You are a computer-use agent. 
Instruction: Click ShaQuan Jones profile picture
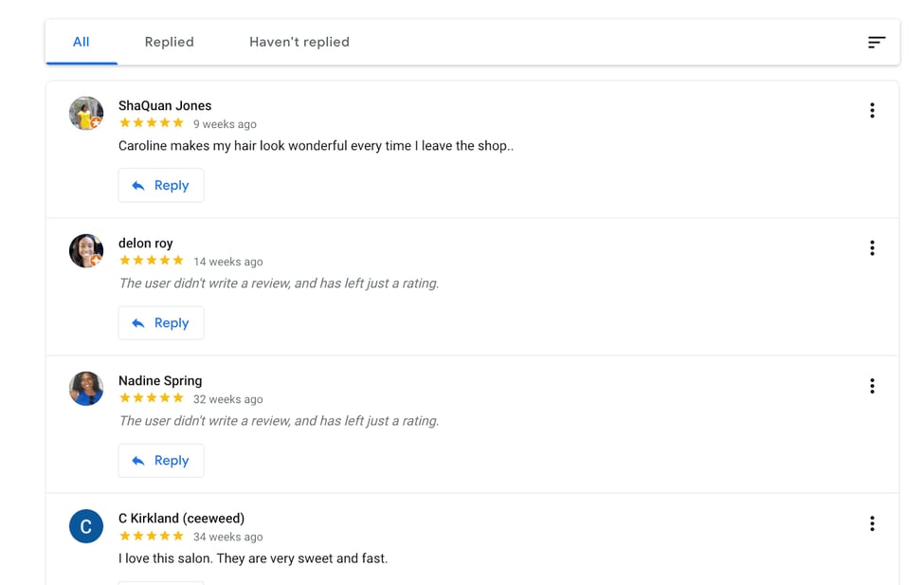tap(86, 114)
